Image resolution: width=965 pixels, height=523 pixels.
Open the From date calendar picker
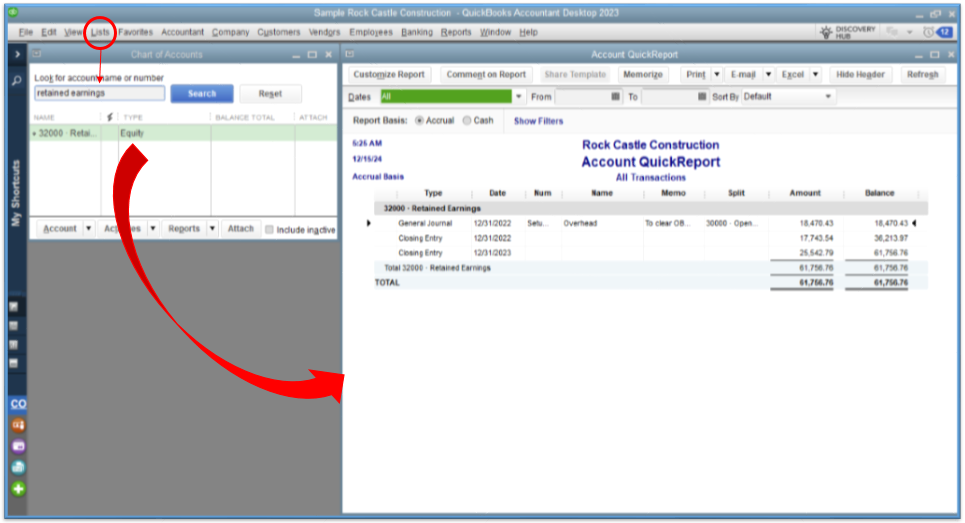[x=615, y=97]
